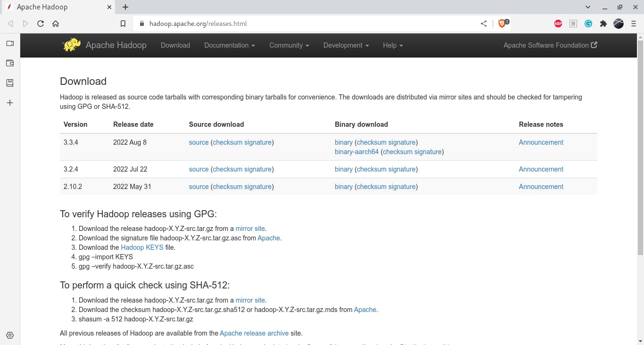Open the sidebar reading list icon
Image resolution: width=644 pixels, height=345 pixels.
(10, 83)
